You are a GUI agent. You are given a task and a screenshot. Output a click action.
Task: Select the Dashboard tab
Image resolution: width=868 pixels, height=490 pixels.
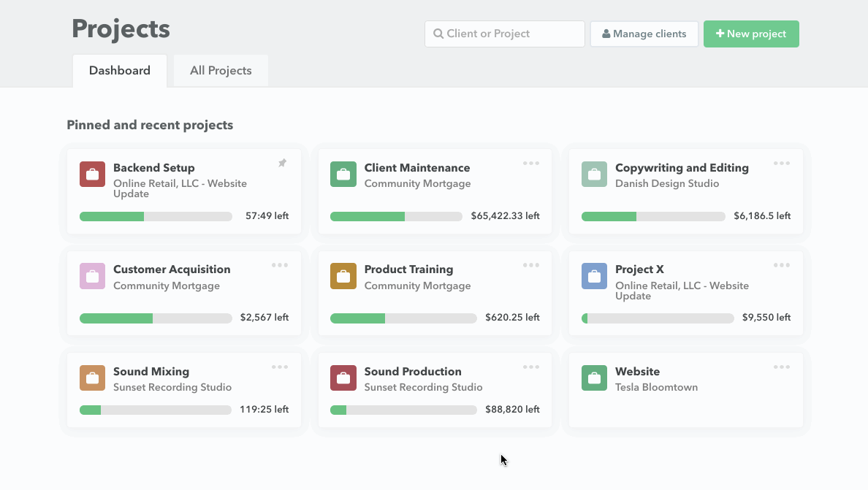(x=120, y=71)
